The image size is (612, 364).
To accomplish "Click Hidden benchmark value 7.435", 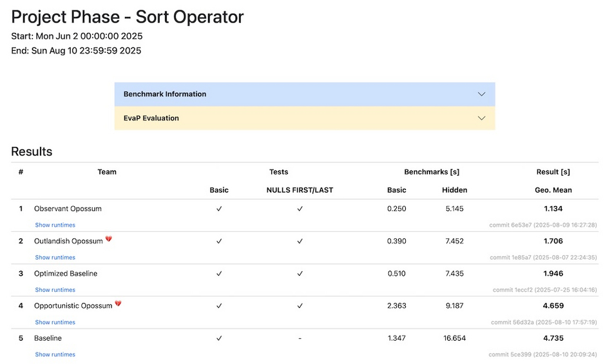I will pyautogui.click(x=454, y=274).
